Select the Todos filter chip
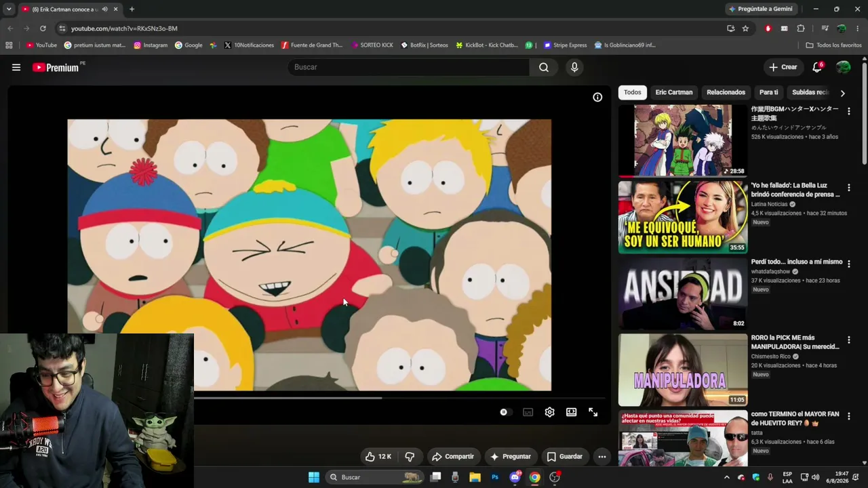Image resolution: width=868 pixels, height=488 pixels. (633, 92)
